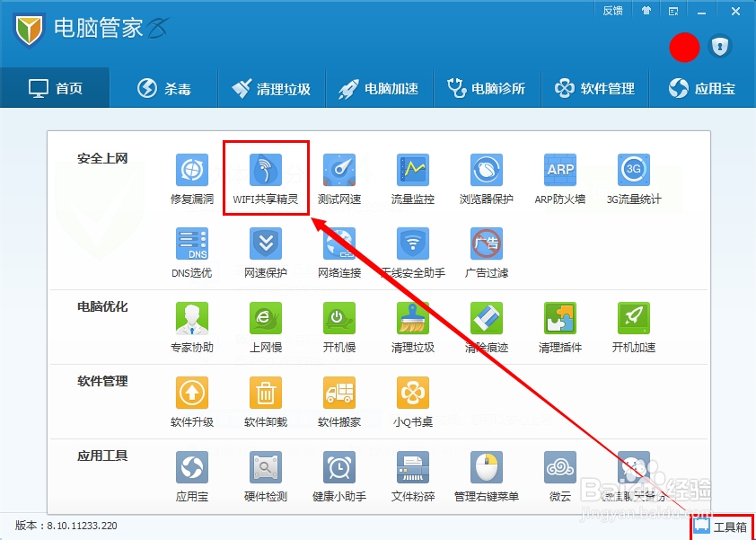The height and width of the screenshot is (540, 756).
Task: Open 上网慢 tool
Action: (x=266, y=328)
